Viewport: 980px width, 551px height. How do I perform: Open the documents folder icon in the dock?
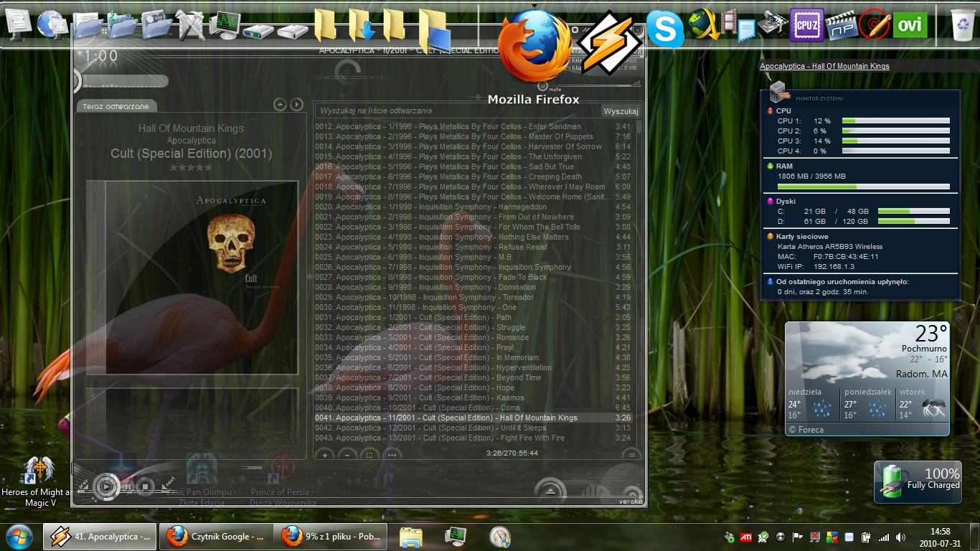click(x=88, y=26)
